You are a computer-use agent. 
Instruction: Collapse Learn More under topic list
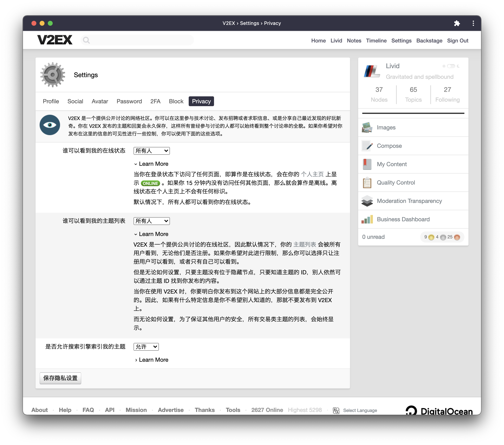pos(151,234)
